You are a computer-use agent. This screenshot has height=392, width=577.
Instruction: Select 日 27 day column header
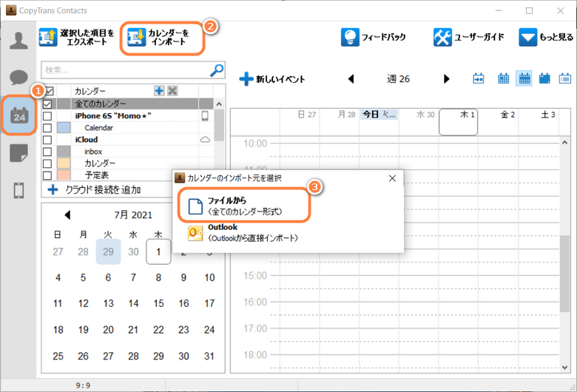tap(300, 122)
